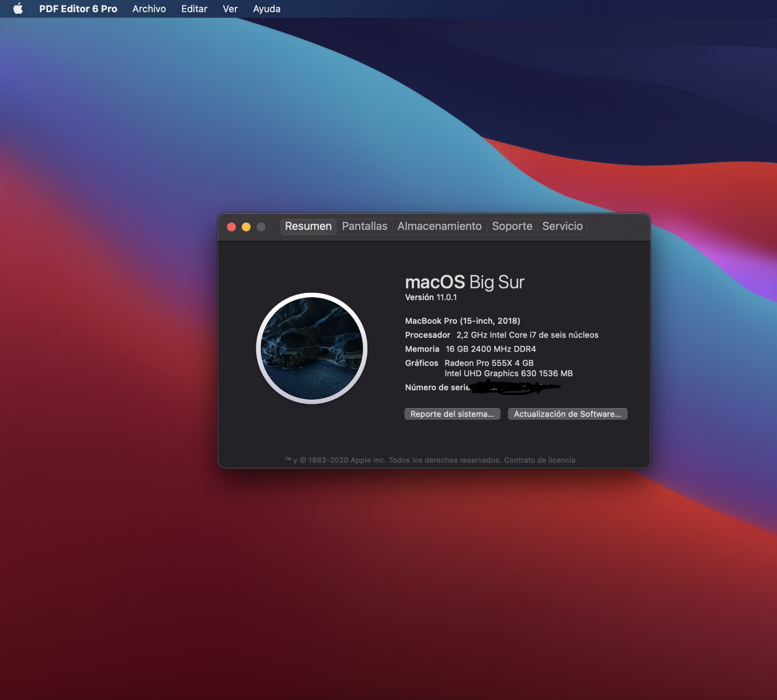Viewport: 777px width, 700px height.
Task: Go to the Soporte tab
Action: point(512,226)
